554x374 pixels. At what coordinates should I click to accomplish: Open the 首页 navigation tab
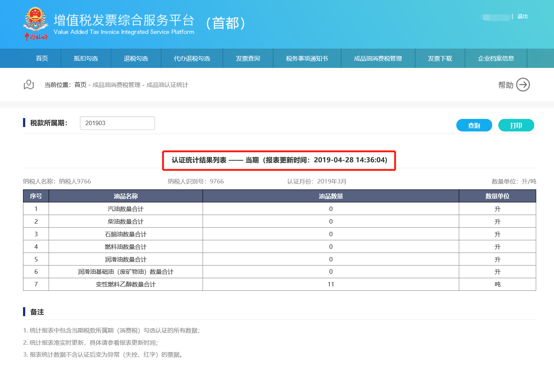(x=42, y=58)
